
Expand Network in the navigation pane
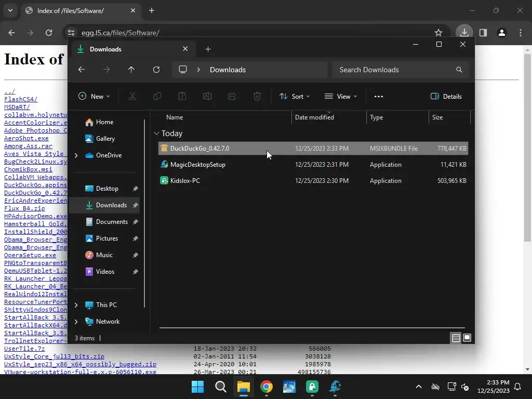tap(76, 322)
